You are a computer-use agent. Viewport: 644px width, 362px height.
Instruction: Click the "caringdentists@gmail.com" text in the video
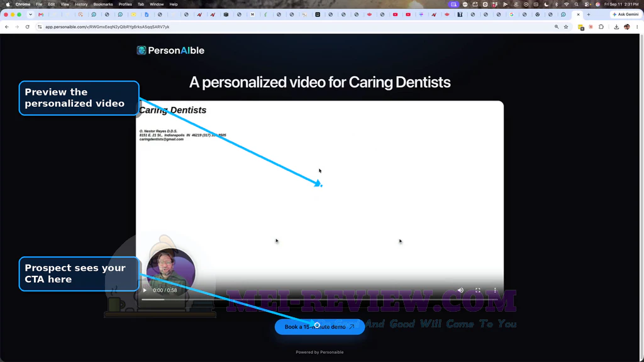(162, 139)
